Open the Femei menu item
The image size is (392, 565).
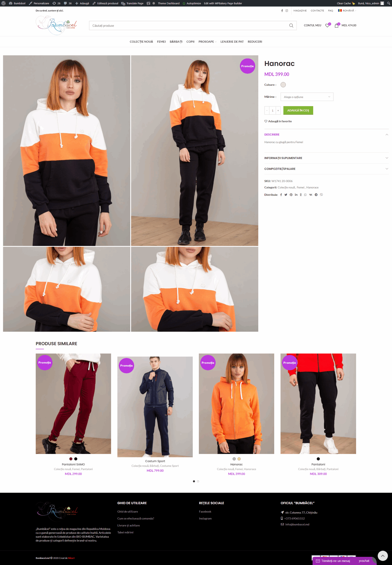(161, 42)
